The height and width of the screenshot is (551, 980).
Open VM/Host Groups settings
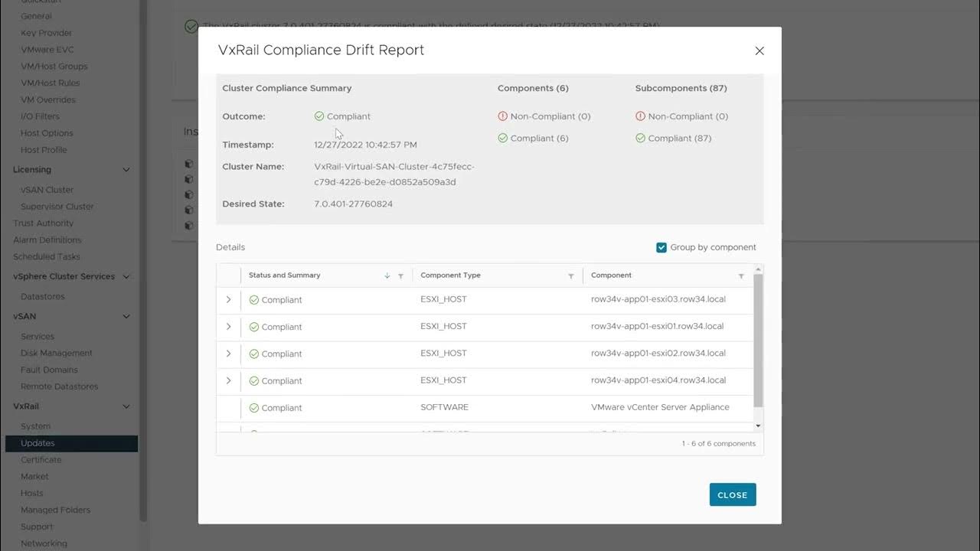[54, 67]
